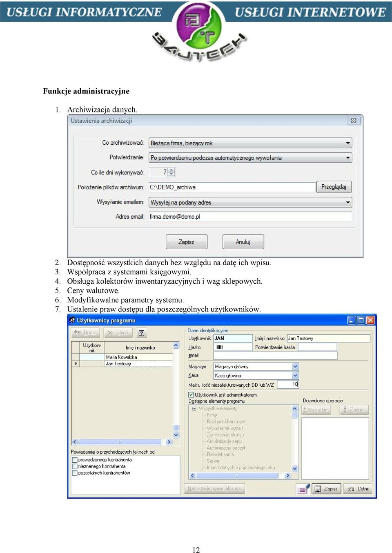Open the 'Wysyłanie emailem' dropdown
Viewport: 392px width, 553px height.
[250, 202]
